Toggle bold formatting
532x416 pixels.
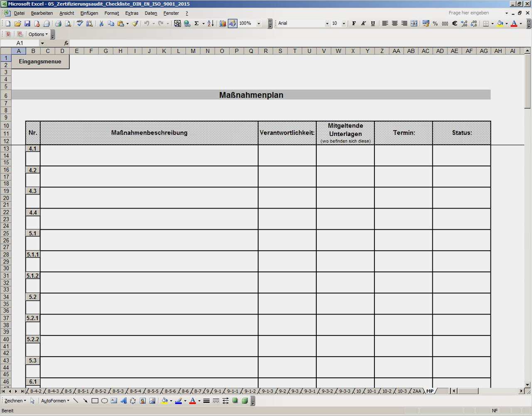point(354,23)
